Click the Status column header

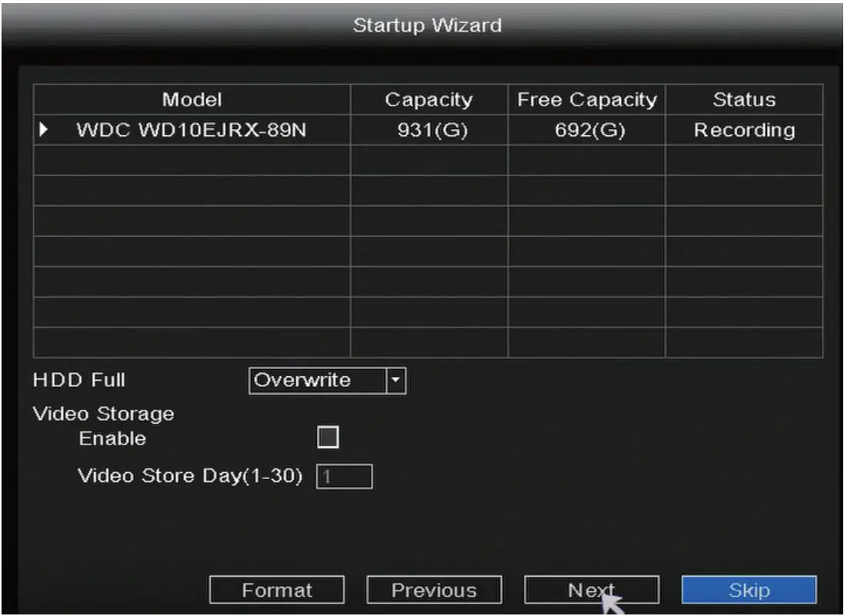coord(744,99)
